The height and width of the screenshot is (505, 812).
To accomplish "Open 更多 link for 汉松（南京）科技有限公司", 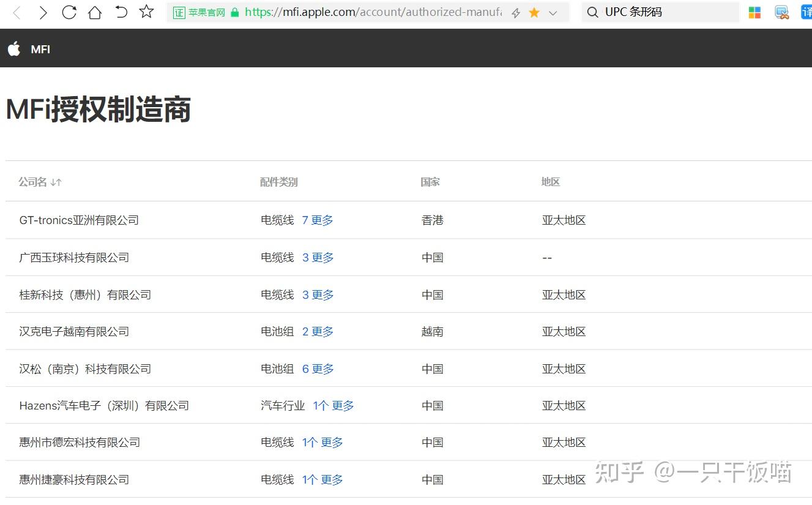I will [x=318, y=368].
